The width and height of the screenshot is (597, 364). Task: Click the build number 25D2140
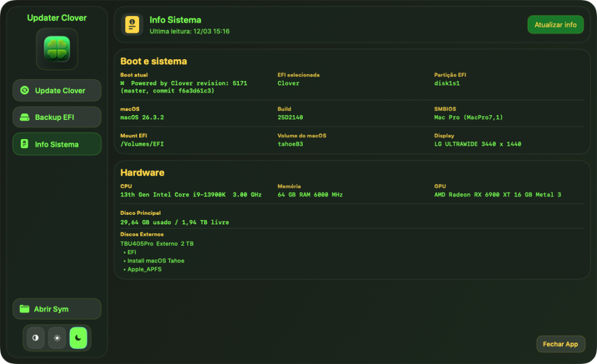click(290, 118)
